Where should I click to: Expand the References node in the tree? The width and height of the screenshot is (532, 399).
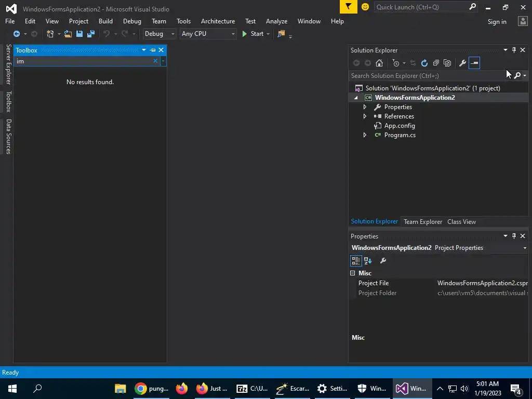[365, 116]
